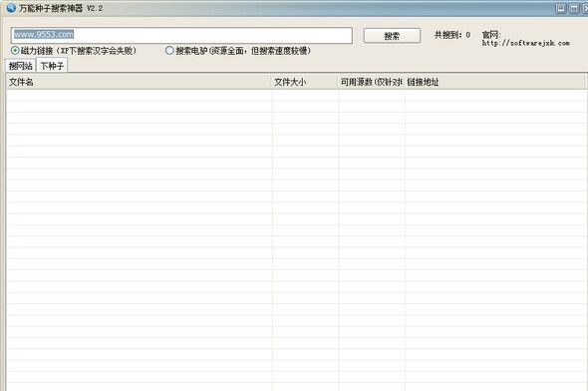Click the 搜索 search button
Screen dimensions: 588x391
coord(392,36)
